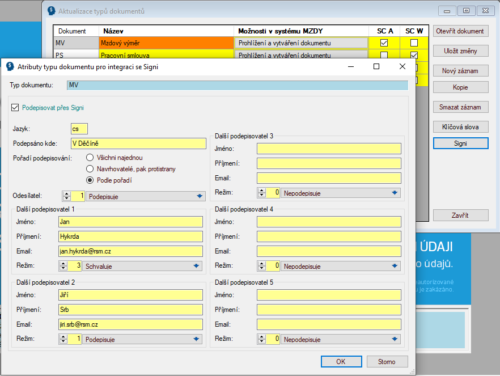Click Příjmení field containing Hykrda
Image resolution: width=500 pixels, height=376 pixels.
130,236
